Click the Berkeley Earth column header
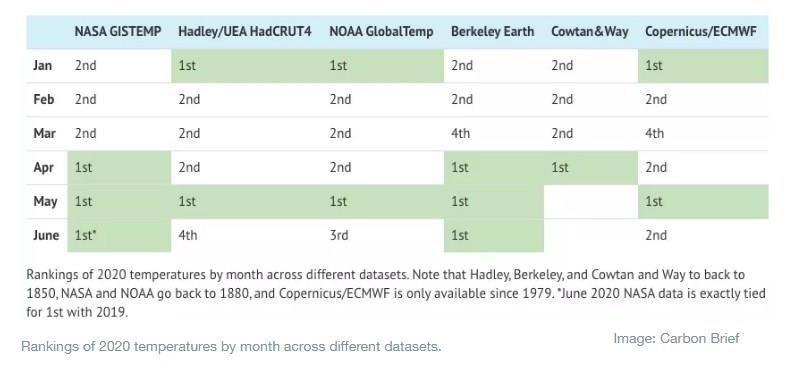The height and width of the screenshot is (387, 811). tap(492, 32)
